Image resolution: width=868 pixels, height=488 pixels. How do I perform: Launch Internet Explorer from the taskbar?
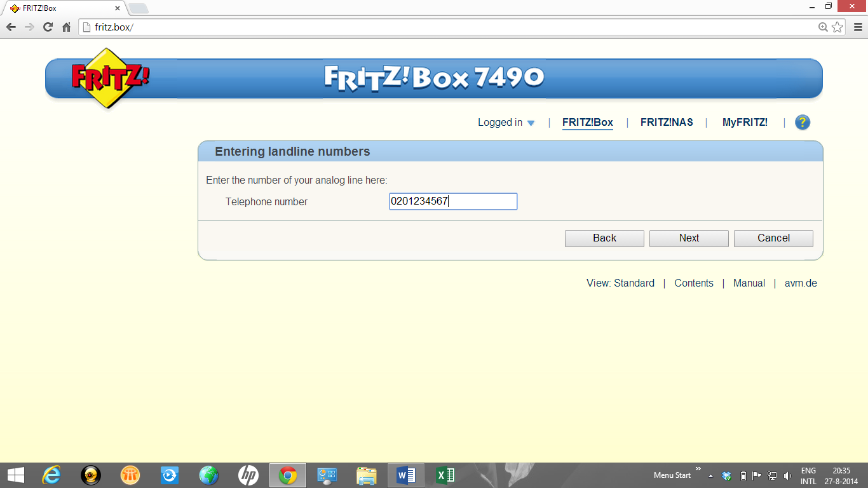(51, 475)
